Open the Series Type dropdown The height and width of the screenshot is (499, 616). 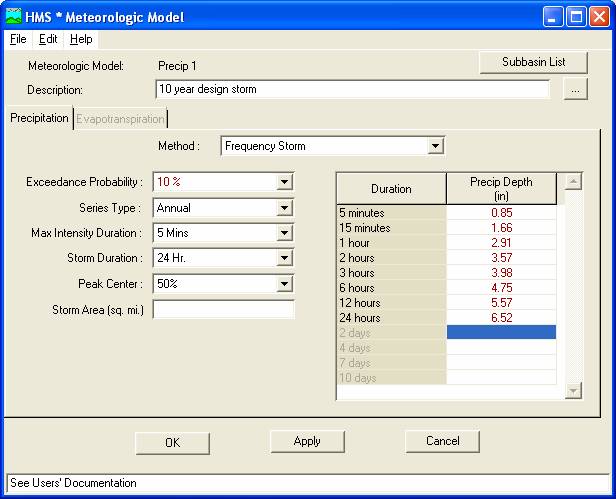pyautogui.click(x=284, y=209)
